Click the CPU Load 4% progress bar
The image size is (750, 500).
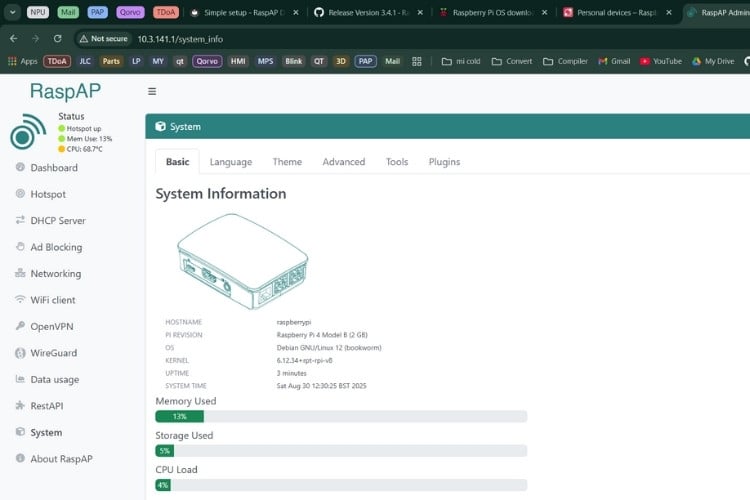(341, 485)
